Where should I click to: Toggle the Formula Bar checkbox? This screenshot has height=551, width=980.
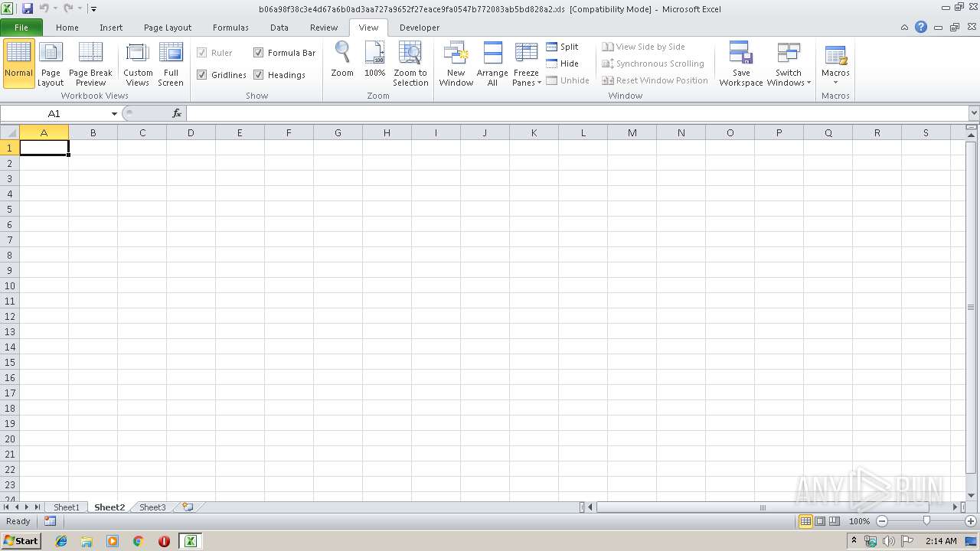pyautogui.click(x=259, y=53)
